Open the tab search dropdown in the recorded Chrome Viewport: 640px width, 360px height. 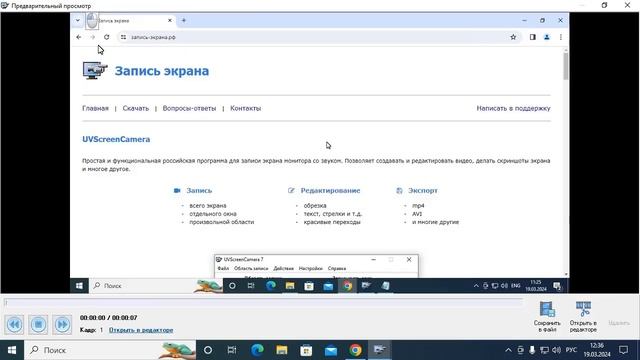[78, 20]
